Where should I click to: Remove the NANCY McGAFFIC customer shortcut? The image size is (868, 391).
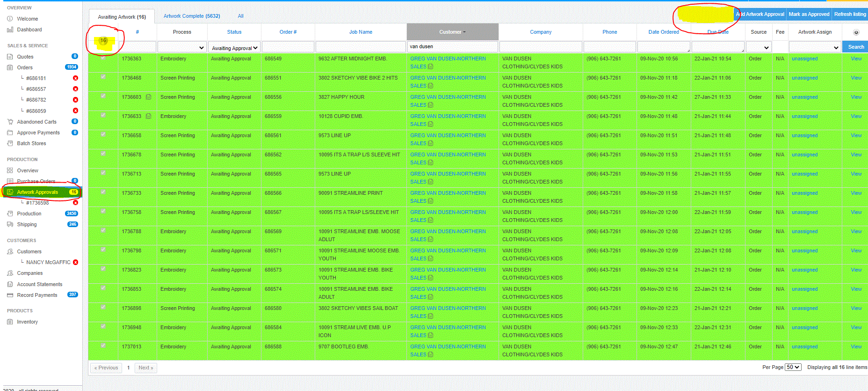point(75,262)
